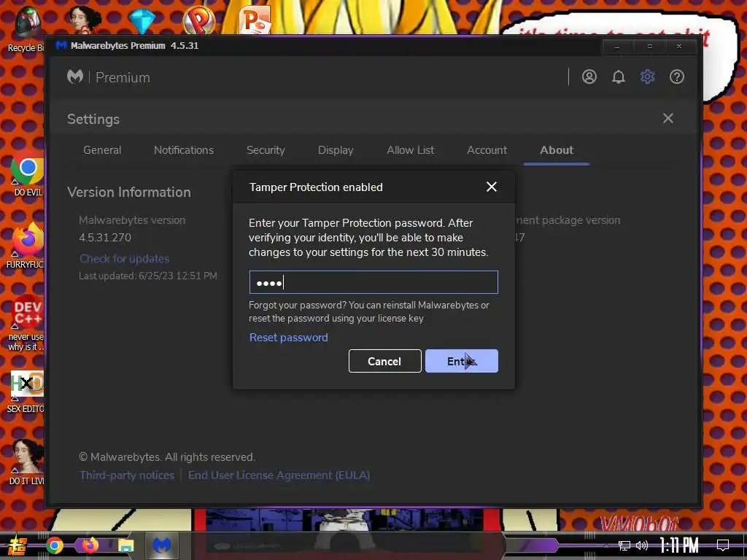This screenshot has height=560, width=747.
Task: Select the HxD desktop shortcut icon
Action: click(x=27, y=392)
